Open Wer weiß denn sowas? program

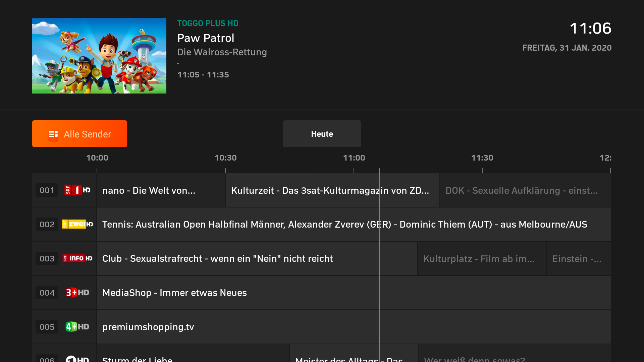(x=515, y=353)
